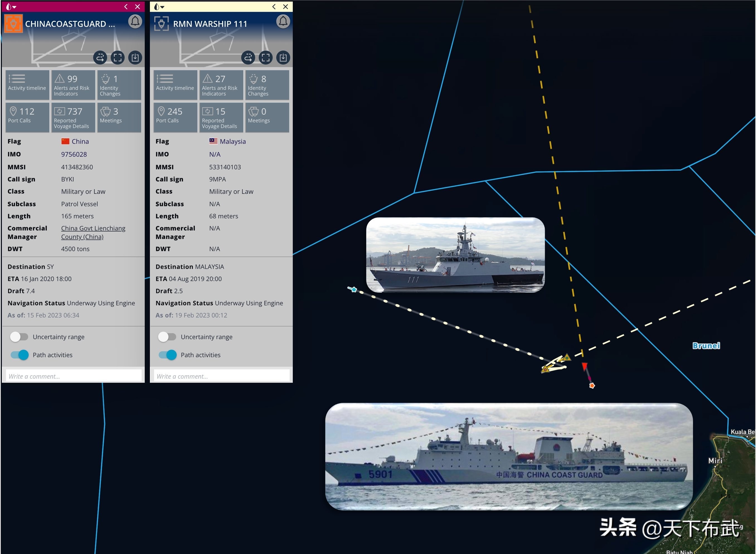Image resolution: width=756 pixels, height=554 pixels.
Task: Open Identity Changes on RMN WARSHIP 111 panel
Action: (x=267, y=85)
